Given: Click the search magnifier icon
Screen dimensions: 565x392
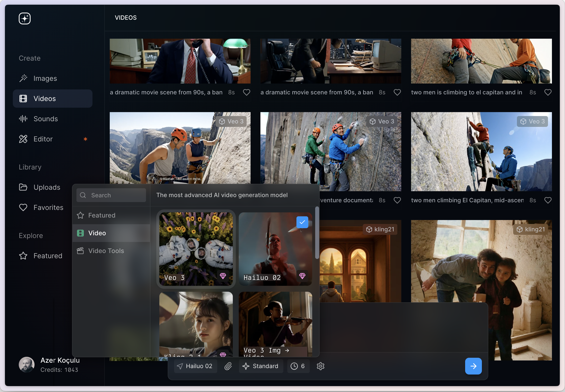Looking at the screenshot, I should 83,195.
